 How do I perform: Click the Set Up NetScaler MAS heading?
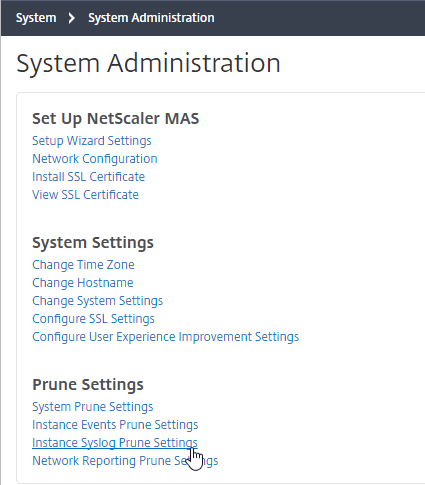point(116,119)
